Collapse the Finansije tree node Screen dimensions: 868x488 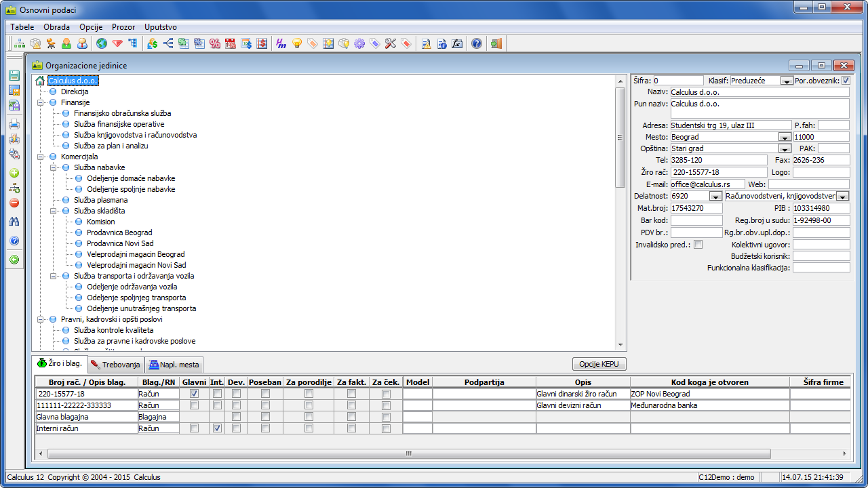41,102
